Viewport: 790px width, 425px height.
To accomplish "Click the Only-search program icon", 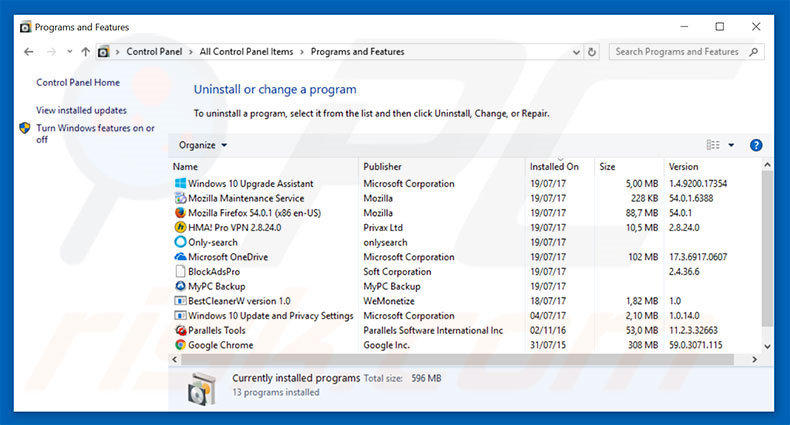I will pos(180,242).
